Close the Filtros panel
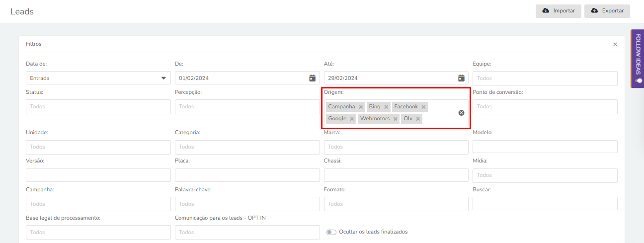Viewport: 644px width, 243px height. point(615,44)
